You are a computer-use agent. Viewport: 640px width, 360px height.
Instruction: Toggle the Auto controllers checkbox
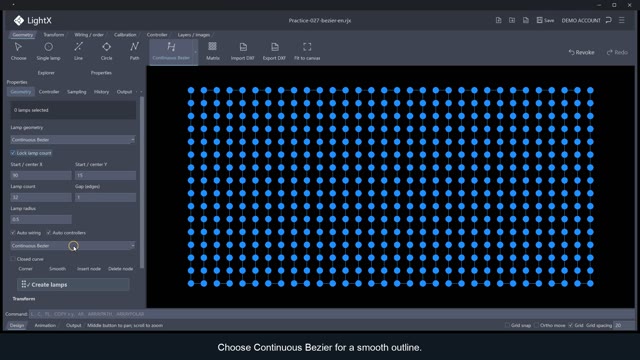(x=49, y=233)
